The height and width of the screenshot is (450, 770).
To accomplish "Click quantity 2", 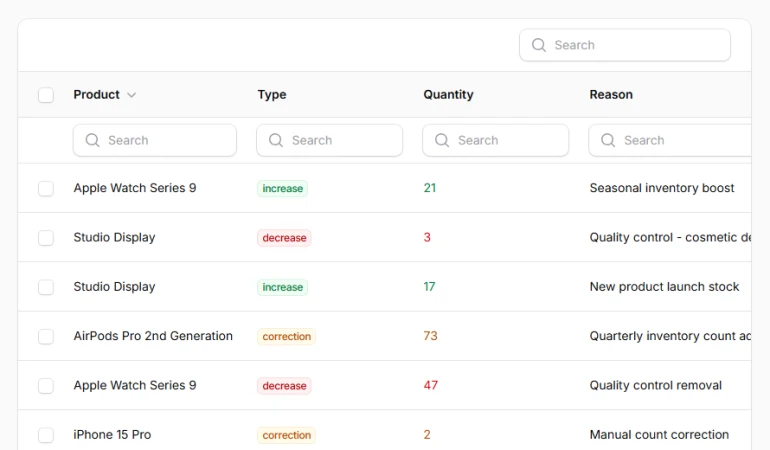I will [x=427, y=435].
